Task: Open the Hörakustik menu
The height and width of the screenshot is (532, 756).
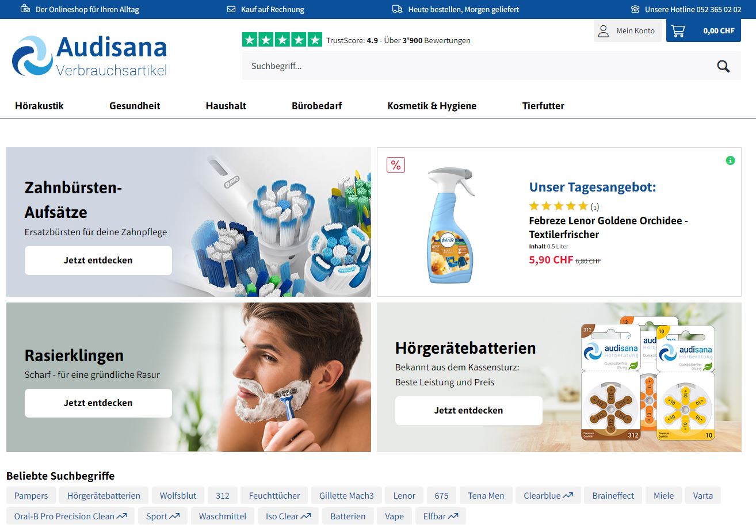Action: pos(39,106)
